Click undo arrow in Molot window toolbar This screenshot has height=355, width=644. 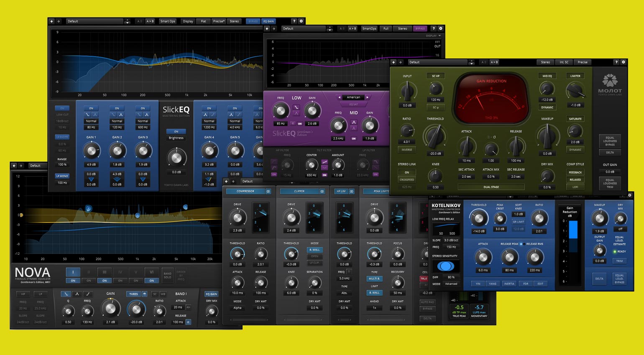pyautogui.click(x=394, y=62)
